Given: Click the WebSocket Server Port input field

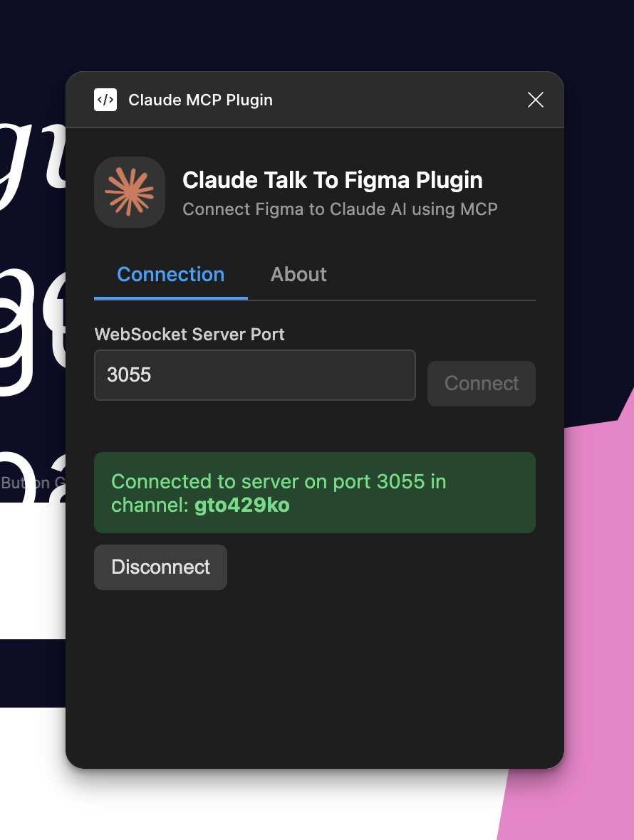Looking at the screenshot, I should pyautogui.click(x=254, y=375).
